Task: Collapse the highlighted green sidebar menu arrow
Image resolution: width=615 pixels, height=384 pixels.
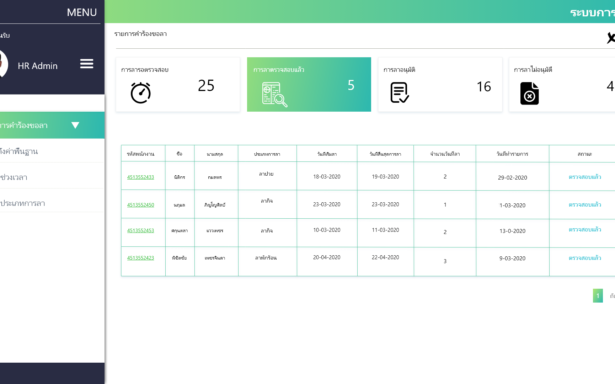Action: tap(75, 125)
